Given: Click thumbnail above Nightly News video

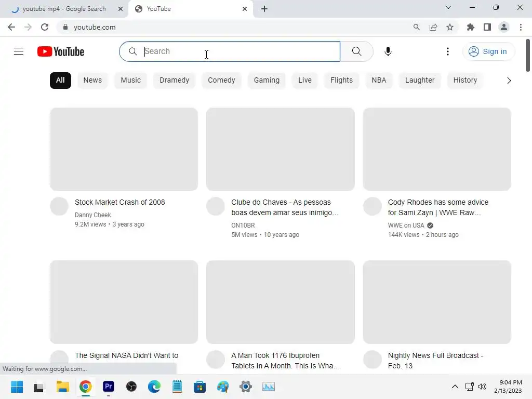Looking at the screenshot, I should [x=437, y=302].
